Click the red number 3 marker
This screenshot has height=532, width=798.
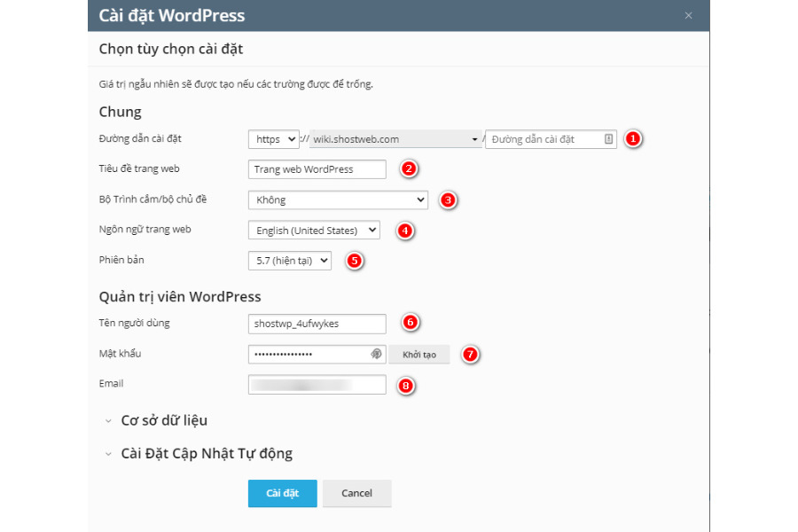tap(449, 200)
